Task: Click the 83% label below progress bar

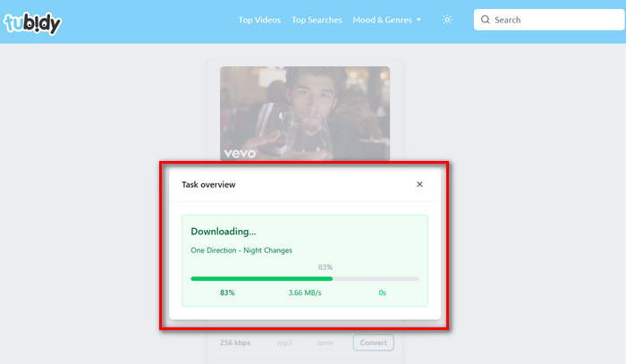Action: tap(227, 292)
